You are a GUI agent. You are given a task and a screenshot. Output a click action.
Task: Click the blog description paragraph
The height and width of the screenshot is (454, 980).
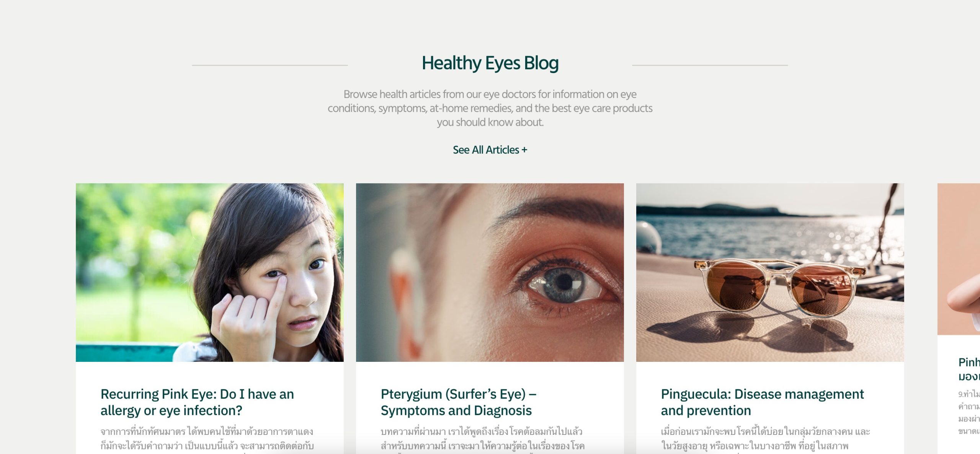[490, 108]
